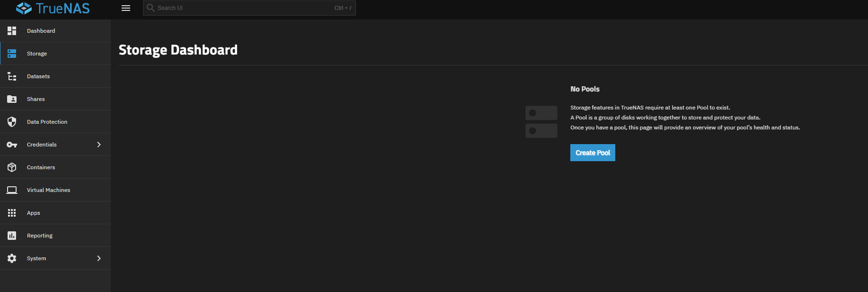Image resolution: width=868 pixels, height=292 pixels.
Task: Click the Credentials key icon
Action: (12, 145)
